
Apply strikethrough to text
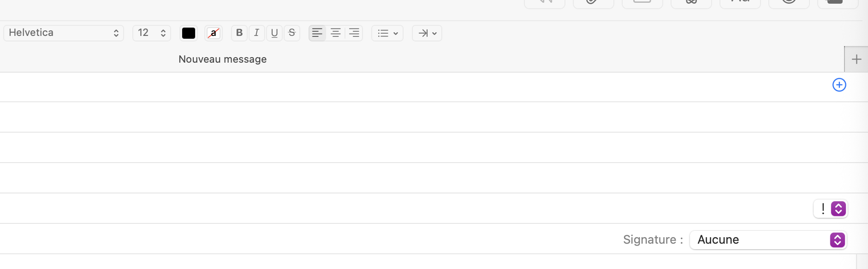point(292,33)
